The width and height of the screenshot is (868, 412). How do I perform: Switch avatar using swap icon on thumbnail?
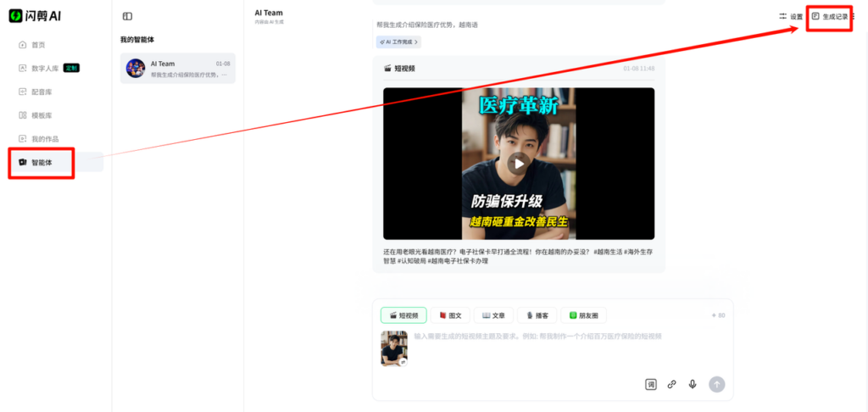(403, 361)
